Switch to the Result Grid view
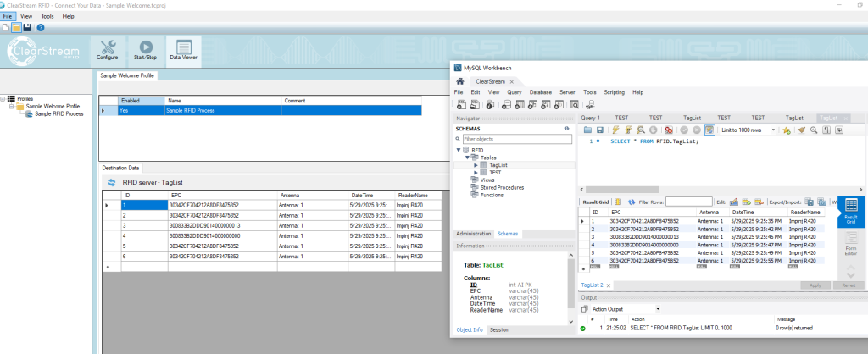The image size is (868, 354). (852, 212)
